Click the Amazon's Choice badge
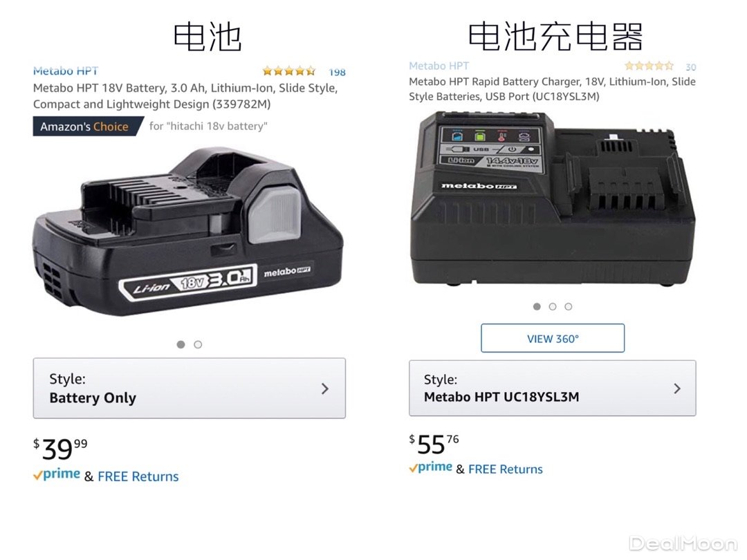The image size is (747, 560). [x=88, y=127]
